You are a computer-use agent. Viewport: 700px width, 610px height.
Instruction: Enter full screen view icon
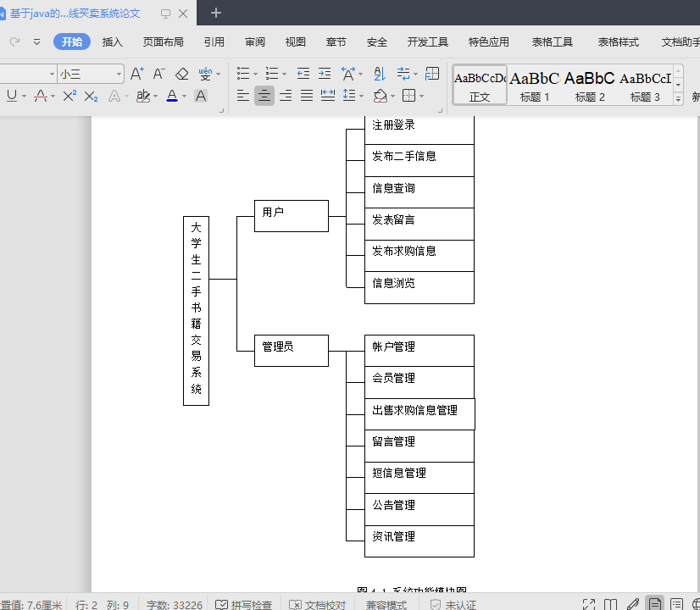pos(589,605)
